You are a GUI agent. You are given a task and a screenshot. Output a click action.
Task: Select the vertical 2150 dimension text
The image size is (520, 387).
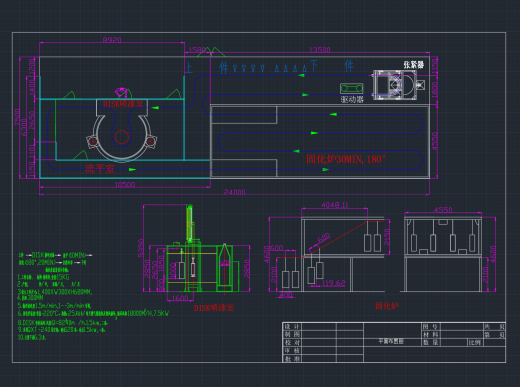(x=387, y=237)
